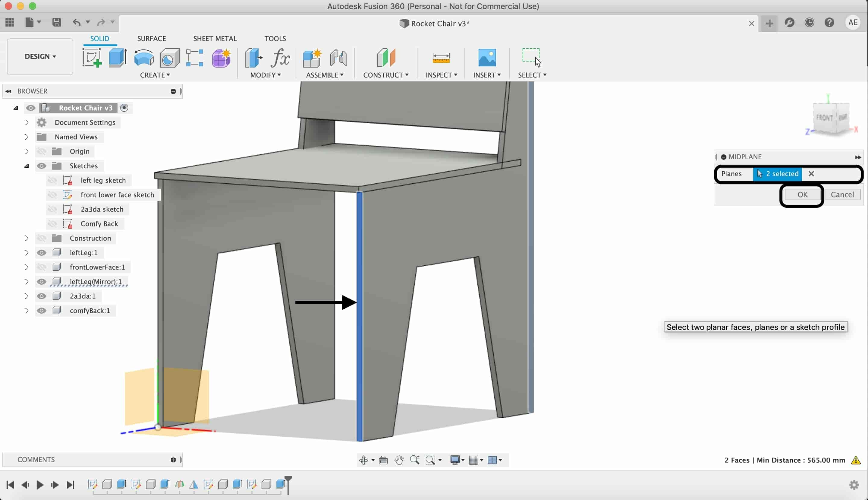Toggle visibility of Origin folder
This screenshot has width=868, height=500.
point(42,151)
